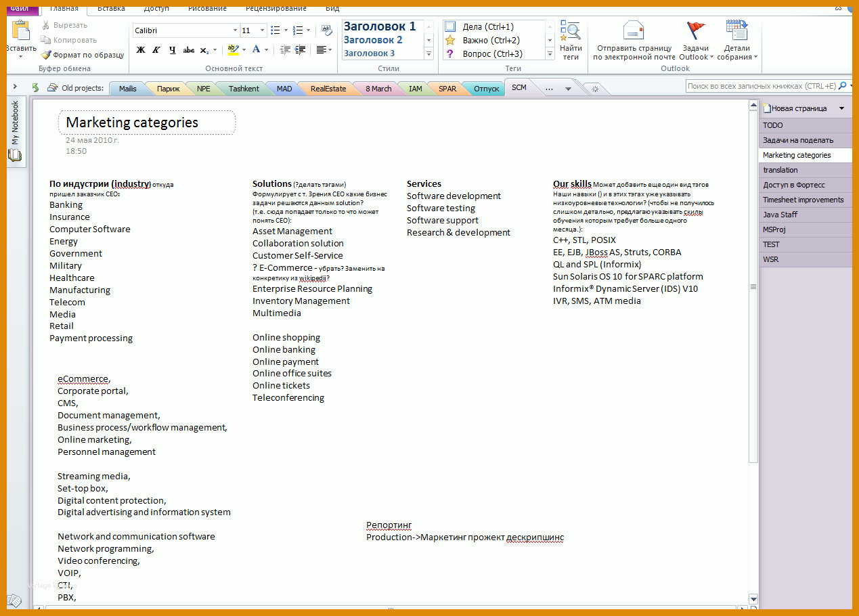The image size is (859, 616).
Task: Open the Java Staff page
Action: click(x=806, y=215)
